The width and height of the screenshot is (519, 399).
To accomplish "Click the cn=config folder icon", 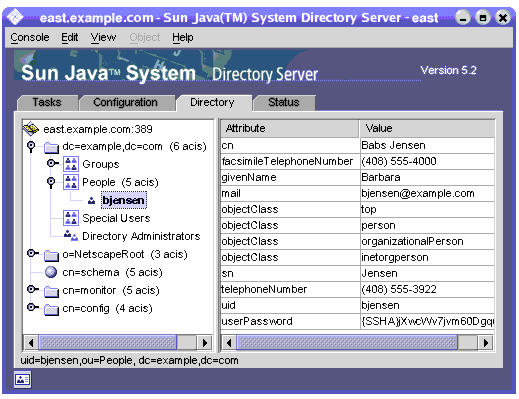I will (51, 309).
